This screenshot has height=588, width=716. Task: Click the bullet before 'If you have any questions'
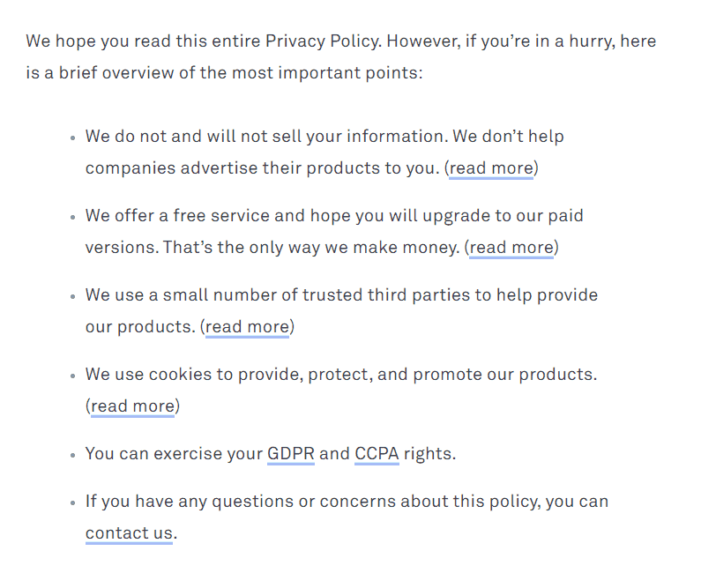(72, 503)
